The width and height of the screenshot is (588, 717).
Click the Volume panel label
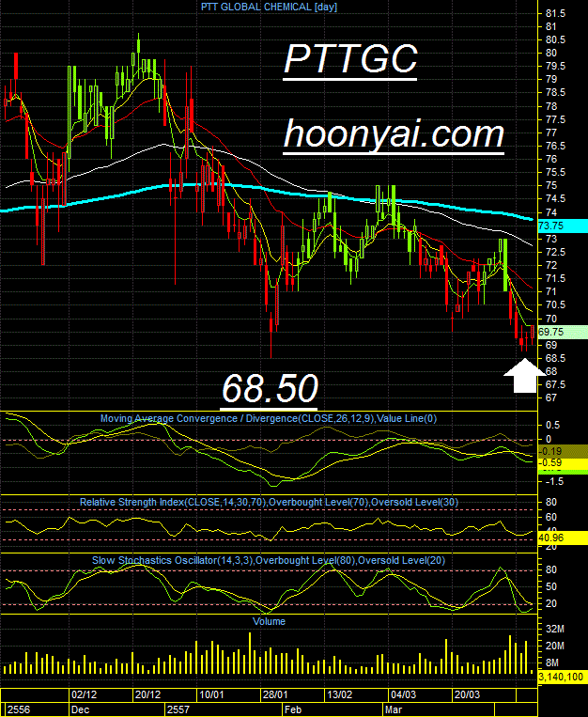point(269,621)
